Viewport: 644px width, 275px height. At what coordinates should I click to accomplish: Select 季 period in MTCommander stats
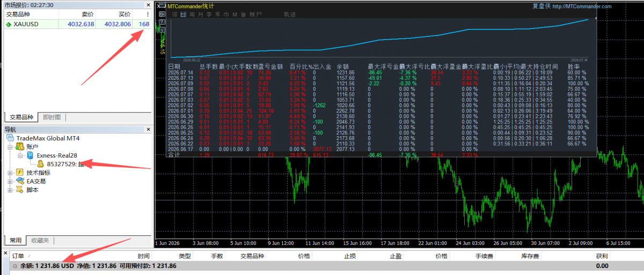[x=209, y=15]
